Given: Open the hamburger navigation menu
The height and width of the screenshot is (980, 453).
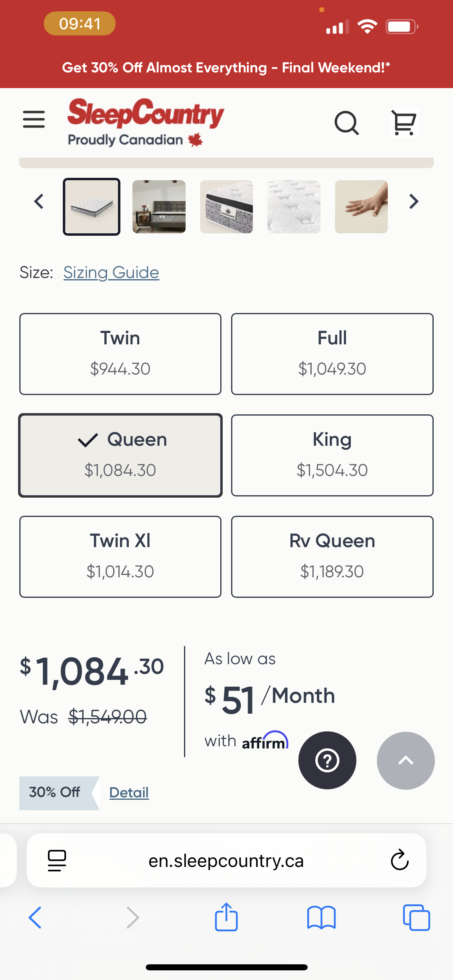Looking at the screenshot, I should (34, 119).
